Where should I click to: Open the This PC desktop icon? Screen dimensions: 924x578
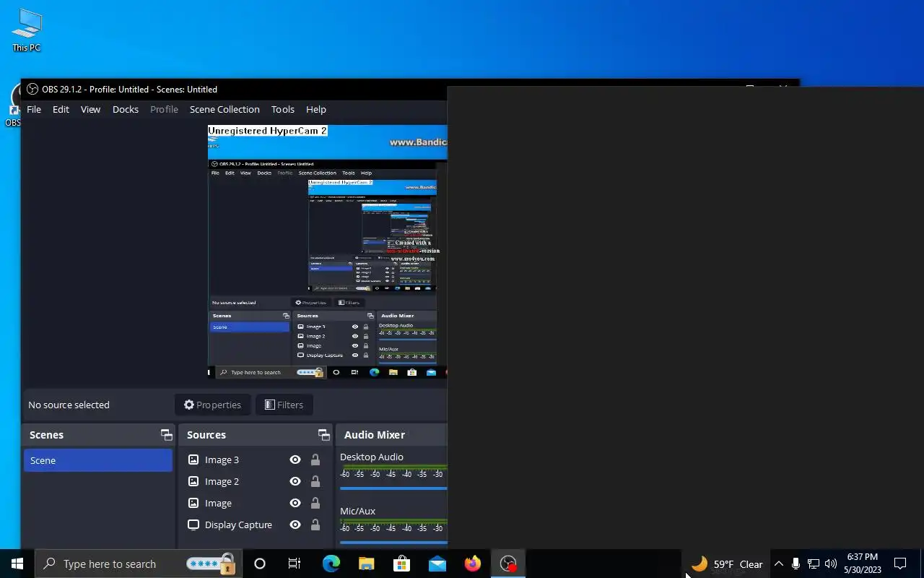(x=27, y=30)
